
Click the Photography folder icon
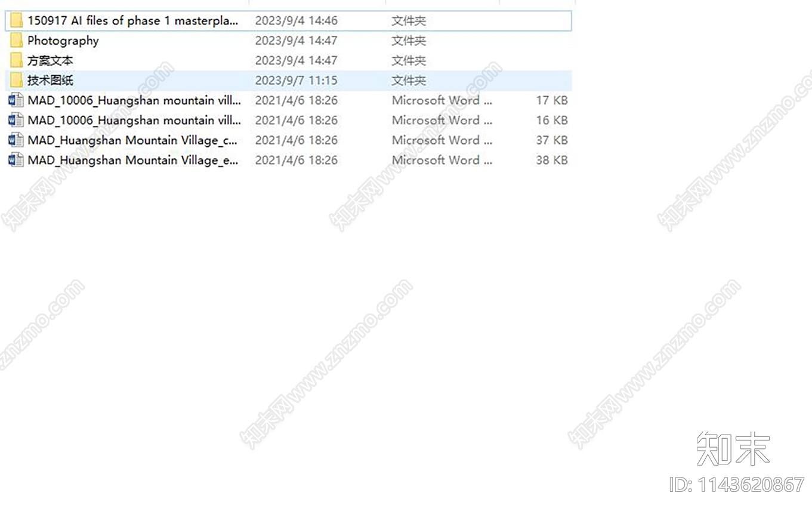click(x=16, y=41)
